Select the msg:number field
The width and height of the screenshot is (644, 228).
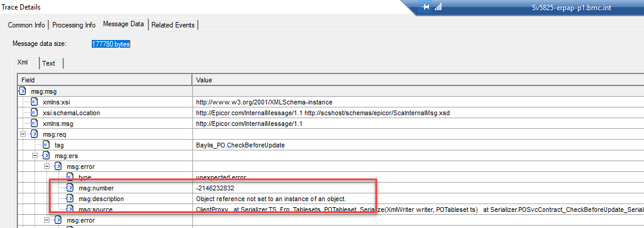(96, 188)
